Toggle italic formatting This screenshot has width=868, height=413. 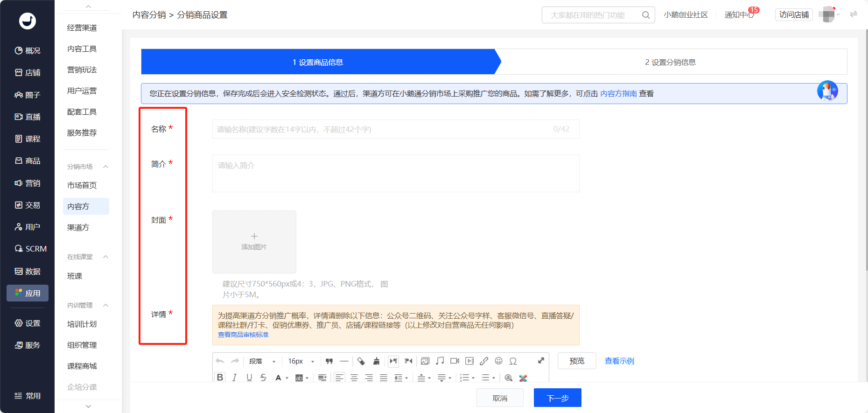235,378
